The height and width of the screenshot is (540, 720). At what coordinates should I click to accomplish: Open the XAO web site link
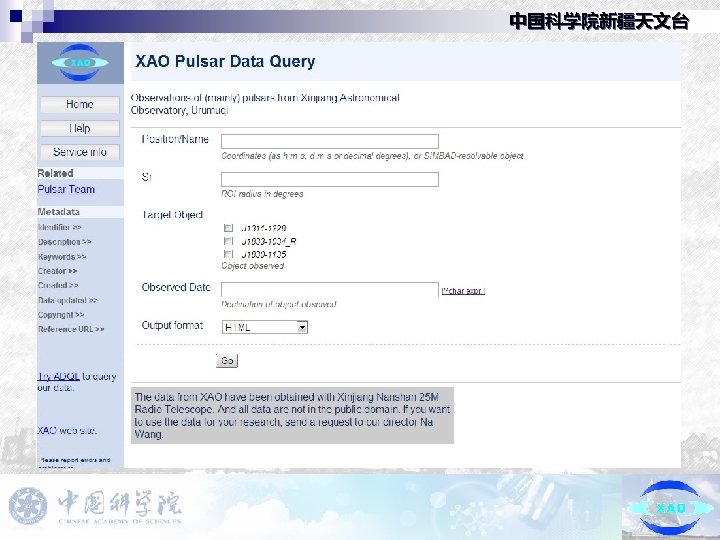point(67,431)
